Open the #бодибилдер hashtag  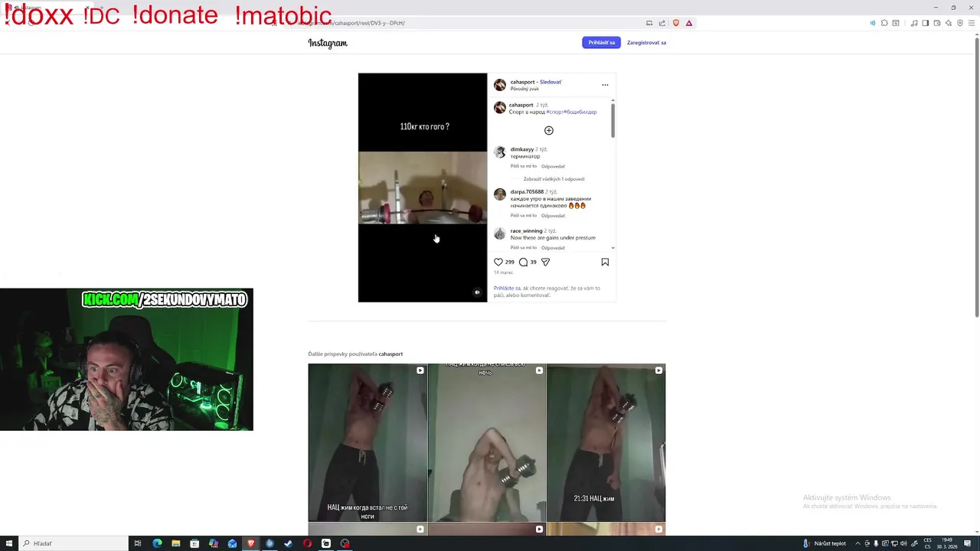[580, 112]
